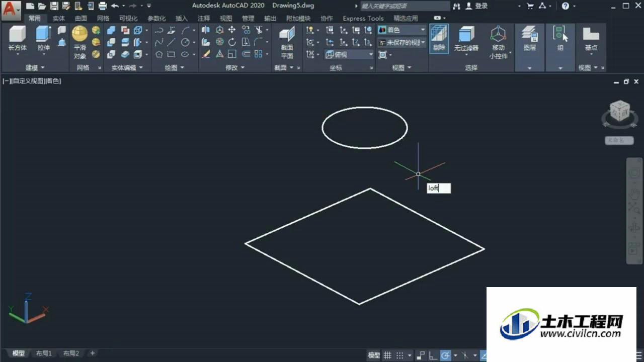
Task: Click the Erase tool icon
Action: pos(206,54)
